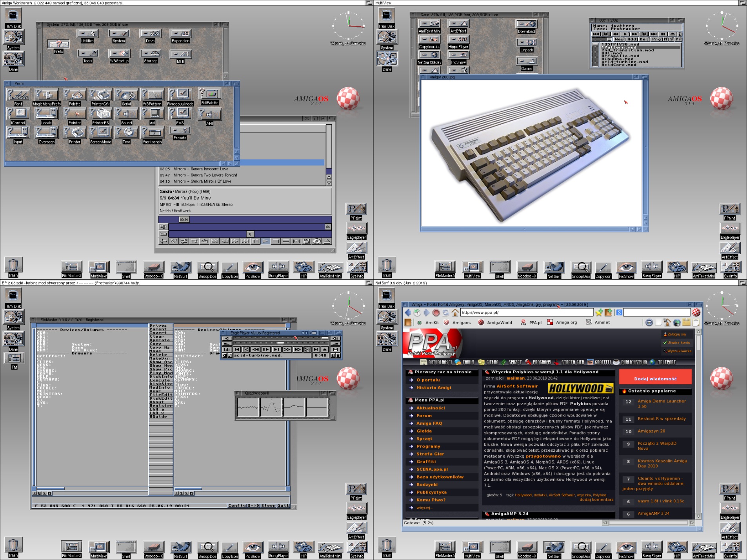Click SongPlayer volume slider knob showing 64
This screenshot has height=560, width=747.
coord(328,227)
